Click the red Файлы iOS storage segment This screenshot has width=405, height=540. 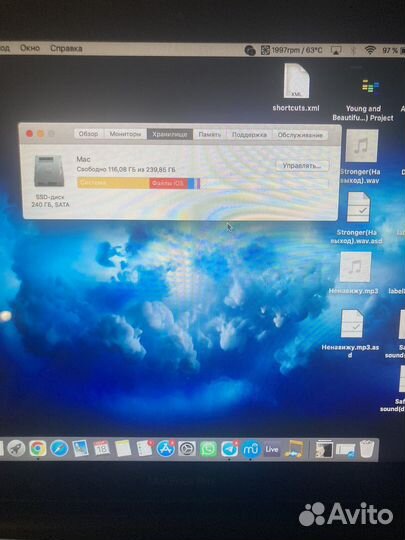click(168, 183)
